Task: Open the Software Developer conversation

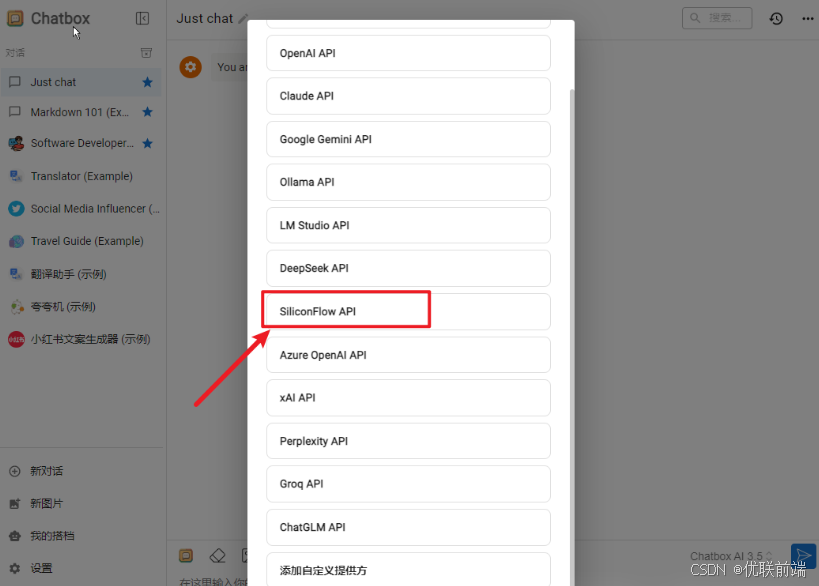Action: click(81, 143)
